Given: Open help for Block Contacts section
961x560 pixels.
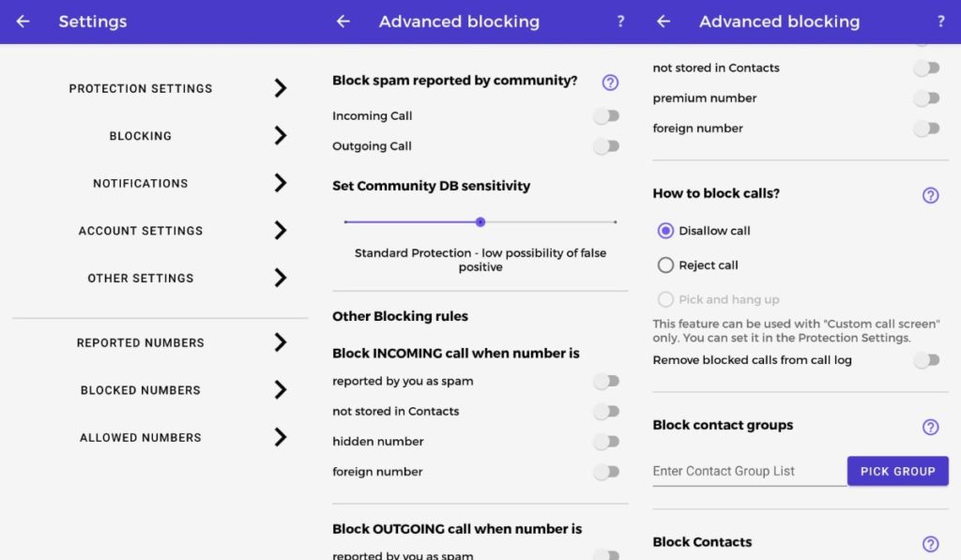Looking at the screenshot, I should coord(930,543).
